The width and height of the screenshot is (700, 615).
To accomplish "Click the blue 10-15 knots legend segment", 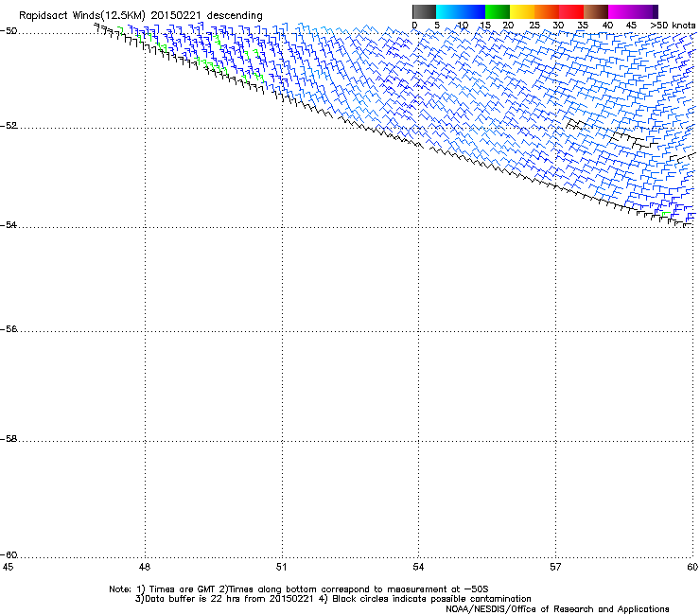I will click(473, 11).
